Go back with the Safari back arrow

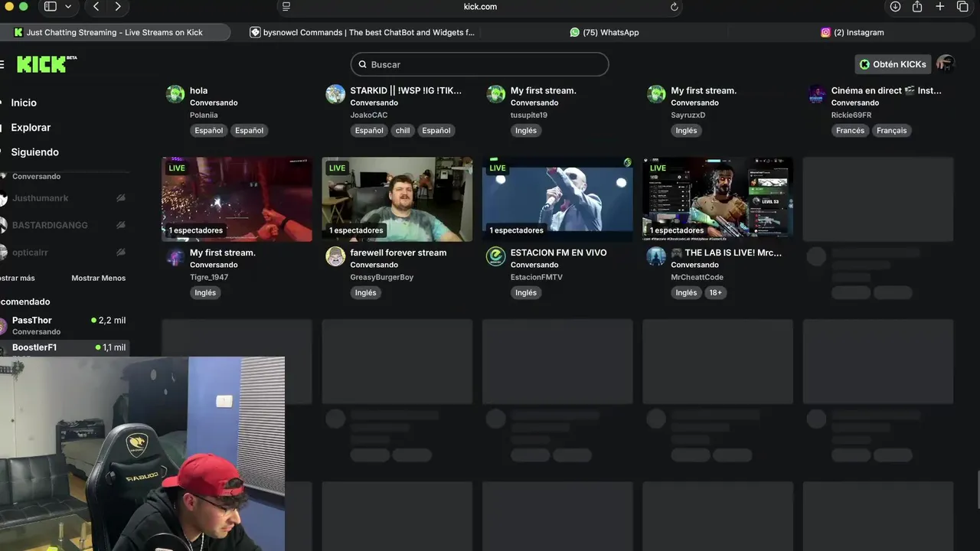click(96, 6)
